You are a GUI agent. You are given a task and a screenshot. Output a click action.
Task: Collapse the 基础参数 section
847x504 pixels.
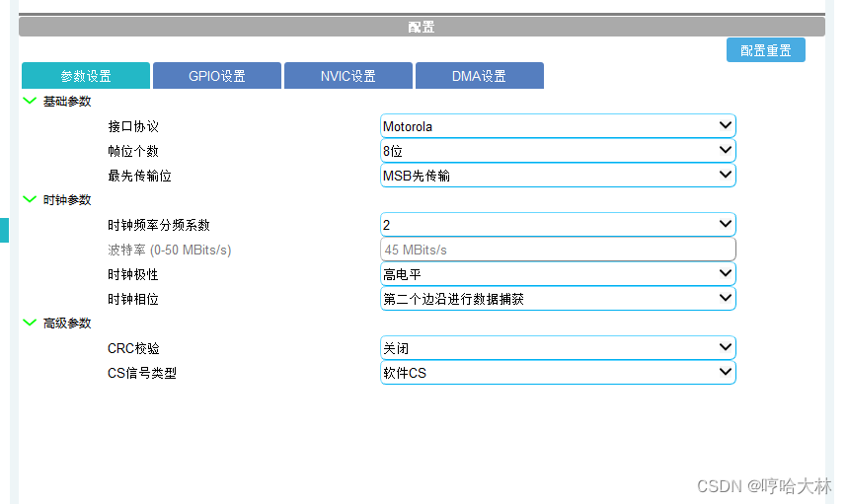click(30, 101)
